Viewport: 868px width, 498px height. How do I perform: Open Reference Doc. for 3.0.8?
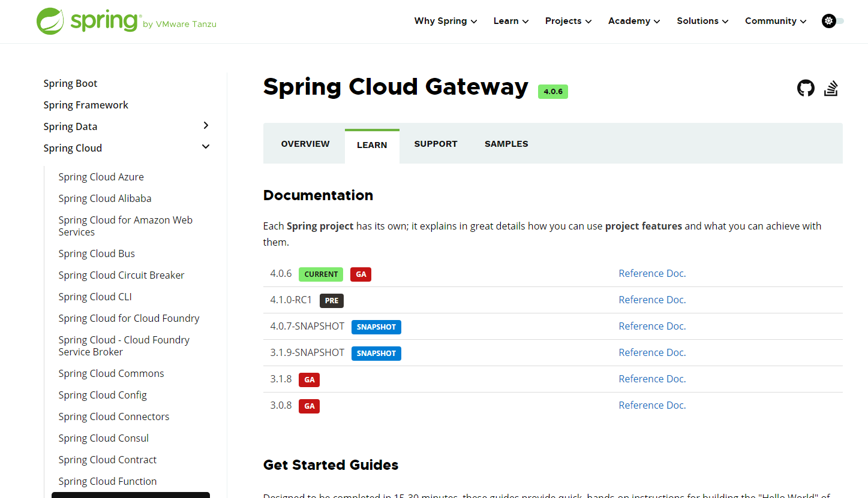click(652, 405)
